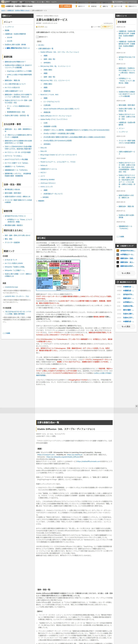Close the ad banner with the X button
The image size is (138, 644).
pyautogui.click(x=136, y=406)
